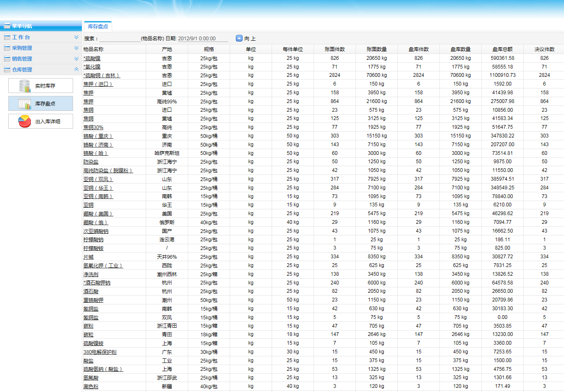Click the 日期 date input field
Viewport: 564px width, 392px height.
[x=203, y=39]
